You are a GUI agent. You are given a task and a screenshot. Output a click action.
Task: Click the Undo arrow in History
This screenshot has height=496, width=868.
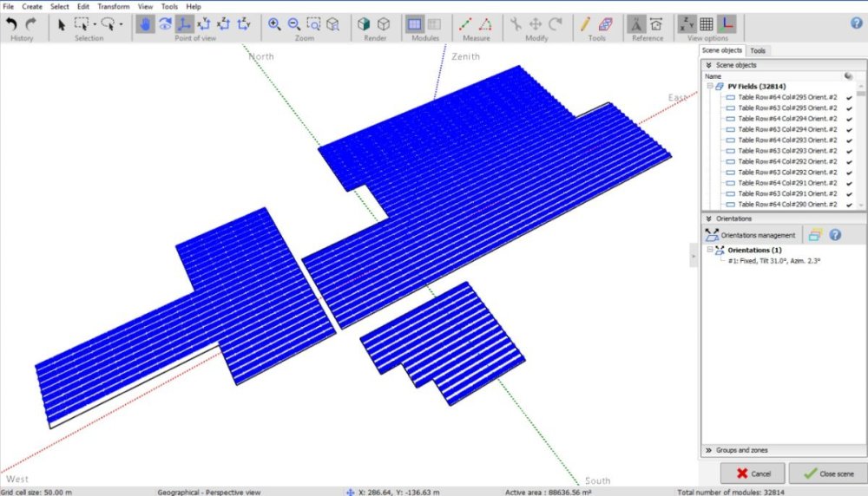[x=12, y=24]
